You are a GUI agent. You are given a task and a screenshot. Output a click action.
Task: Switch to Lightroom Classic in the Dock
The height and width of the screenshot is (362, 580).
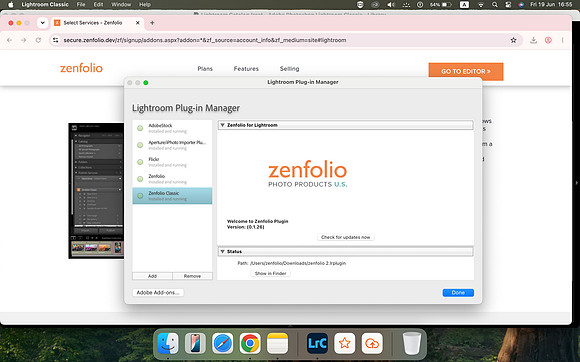point(317,344)
